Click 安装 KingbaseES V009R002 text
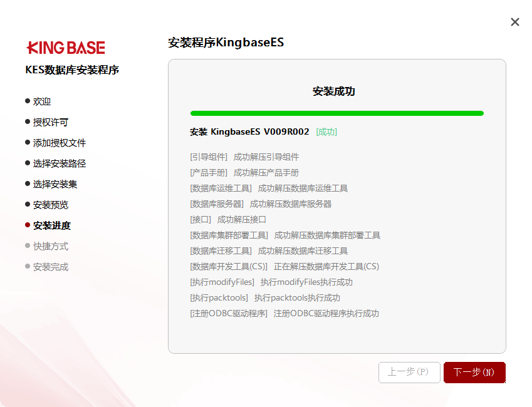532x407 pixels. click(x=249, y=131)
